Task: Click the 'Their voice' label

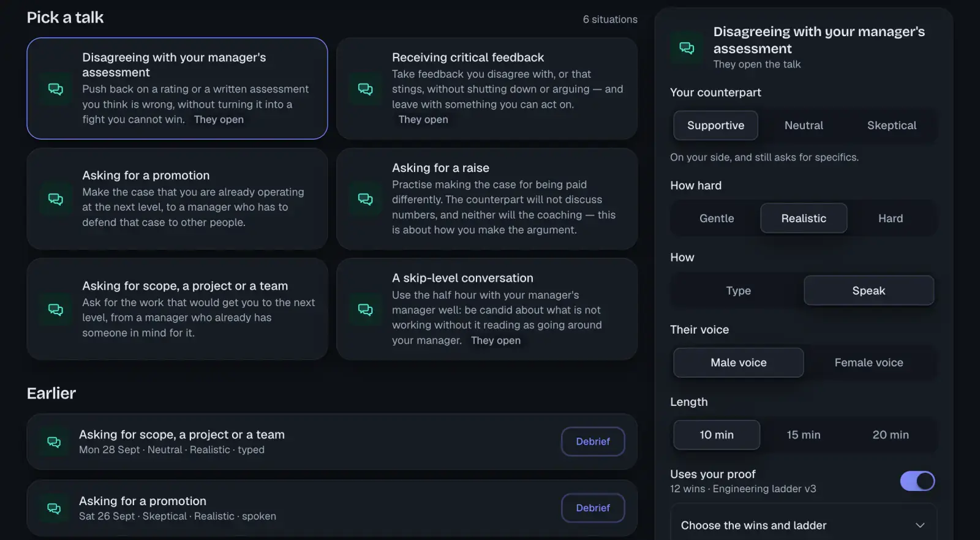Action: (699, 330)
